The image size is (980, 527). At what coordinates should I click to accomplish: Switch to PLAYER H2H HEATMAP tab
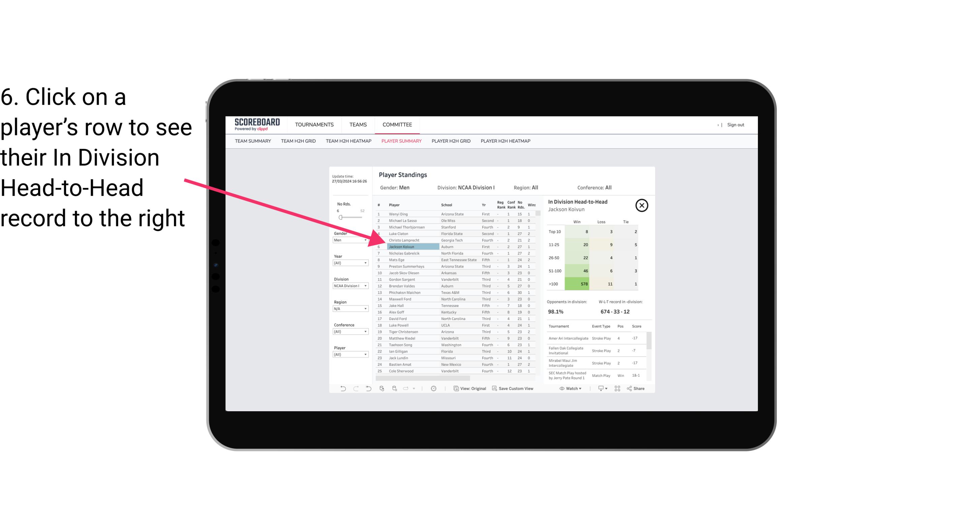click(506, 141)
